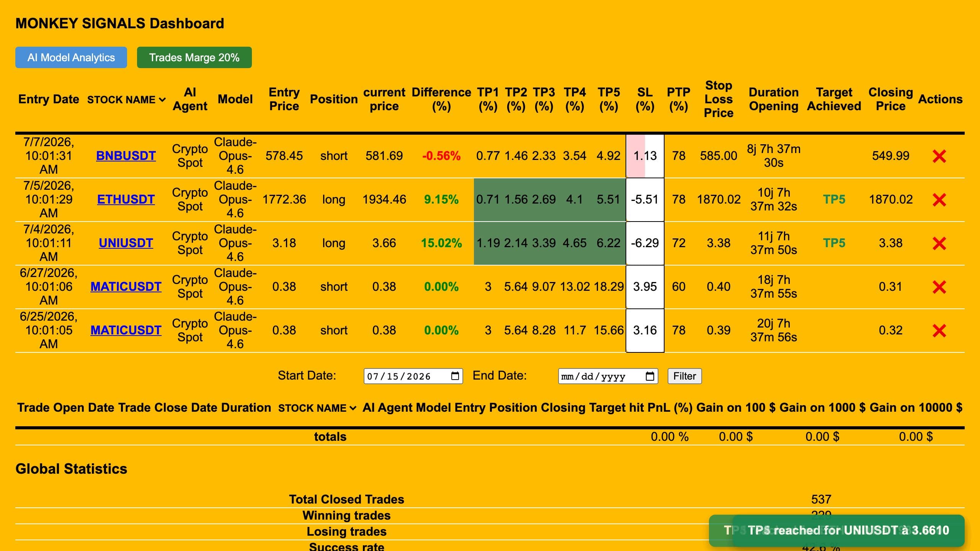Select the 15.02% difference value
The width and height of the screenshot is (980, 551).
[x=441, y=243]
